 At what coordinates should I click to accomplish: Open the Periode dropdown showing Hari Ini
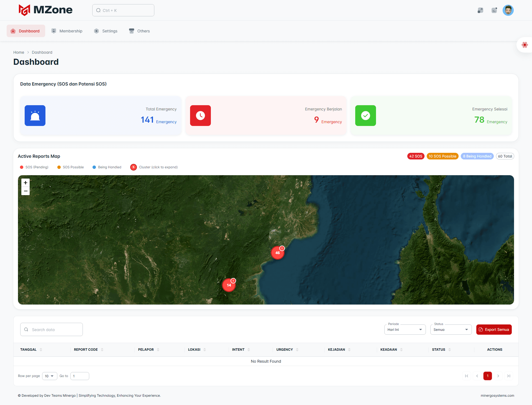coord(405,329)
